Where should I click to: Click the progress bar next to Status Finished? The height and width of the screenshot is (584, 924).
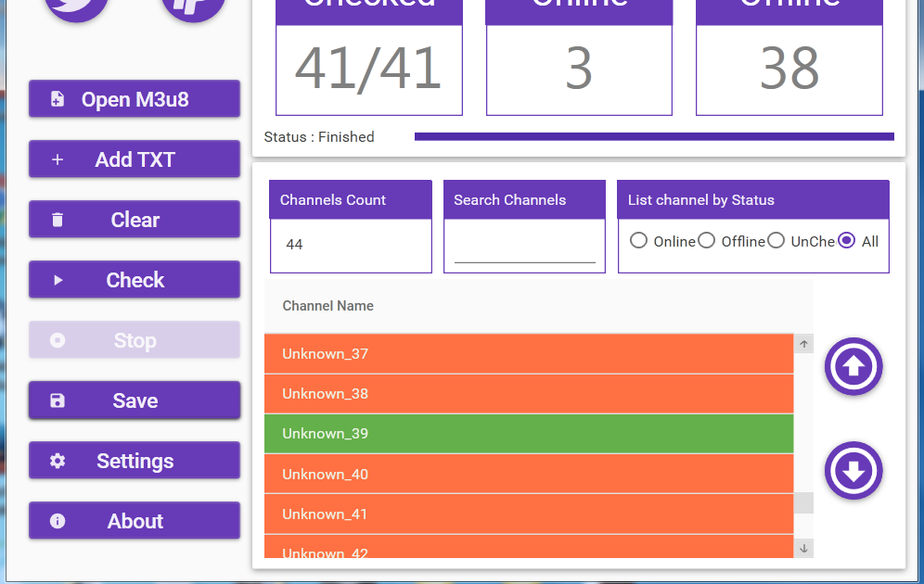tap(655, 135)
